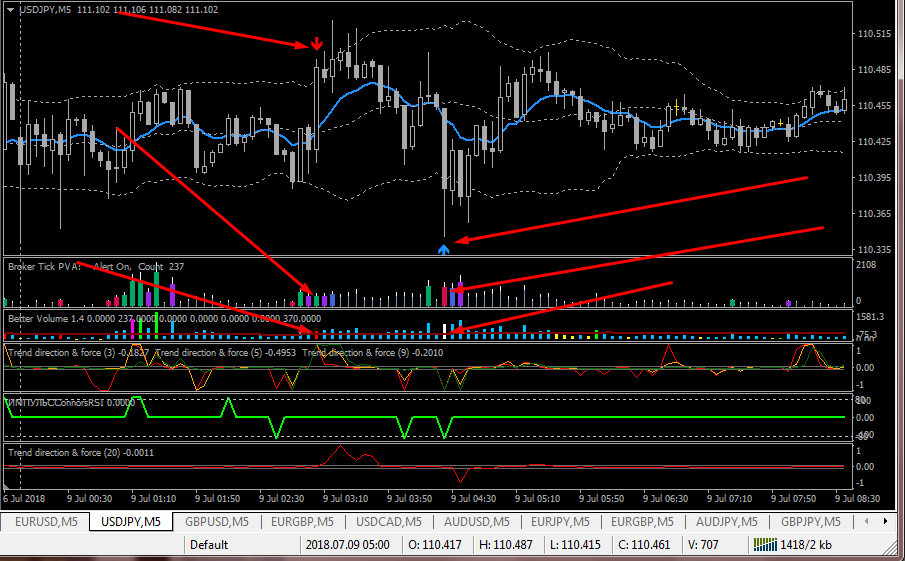This screenshot has height=561, width=905.
Task: Open the AUDUSD,M5 chart tab
Action: 476,522
